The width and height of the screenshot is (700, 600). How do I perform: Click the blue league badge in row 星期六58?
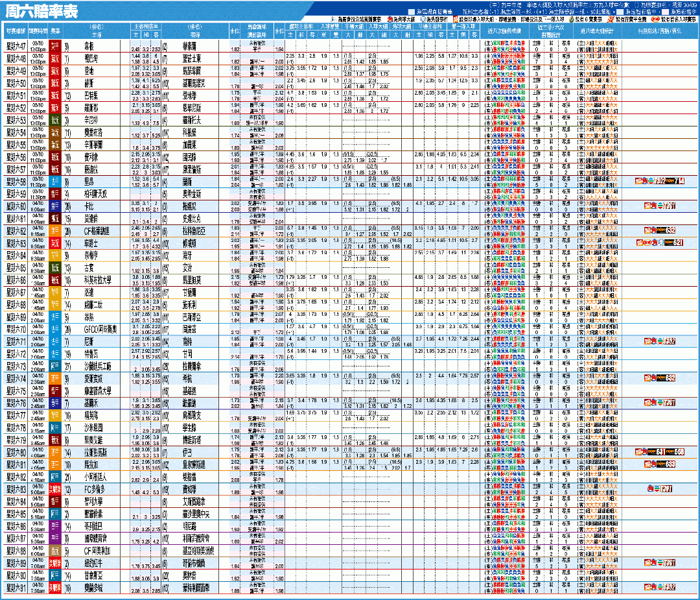click(55, 182)
